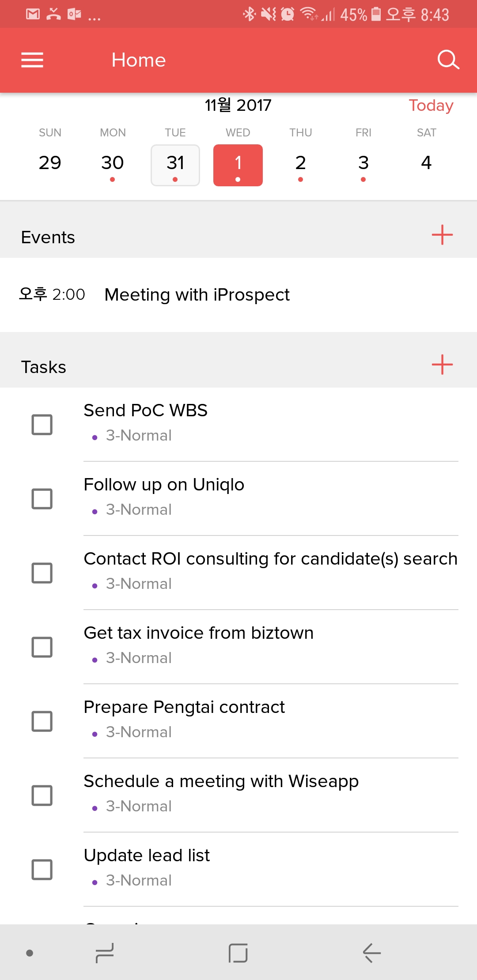This screenshot has width=477, height=980.
Task: Switch to Thursday 2 in the calendar
Action: click(301, 165)
